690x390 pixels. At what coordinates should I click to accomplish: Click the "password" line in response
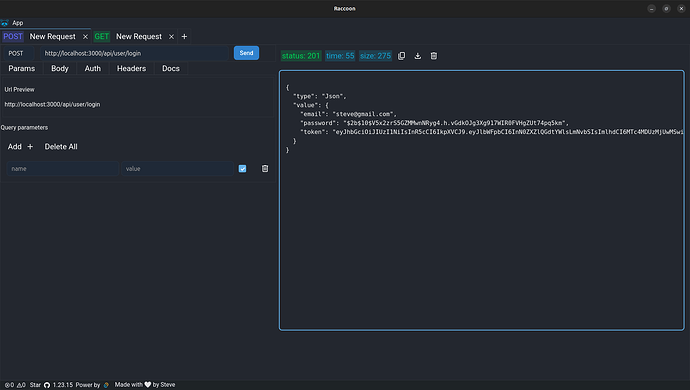tap(434, 123)
